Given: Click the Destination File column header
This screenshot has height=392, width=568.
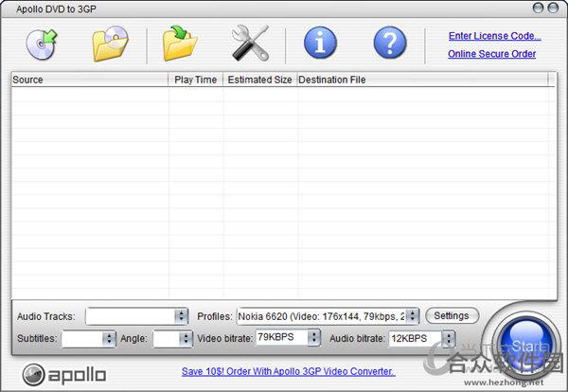Looking at the screenshot, I should click(x=422, y=80).
